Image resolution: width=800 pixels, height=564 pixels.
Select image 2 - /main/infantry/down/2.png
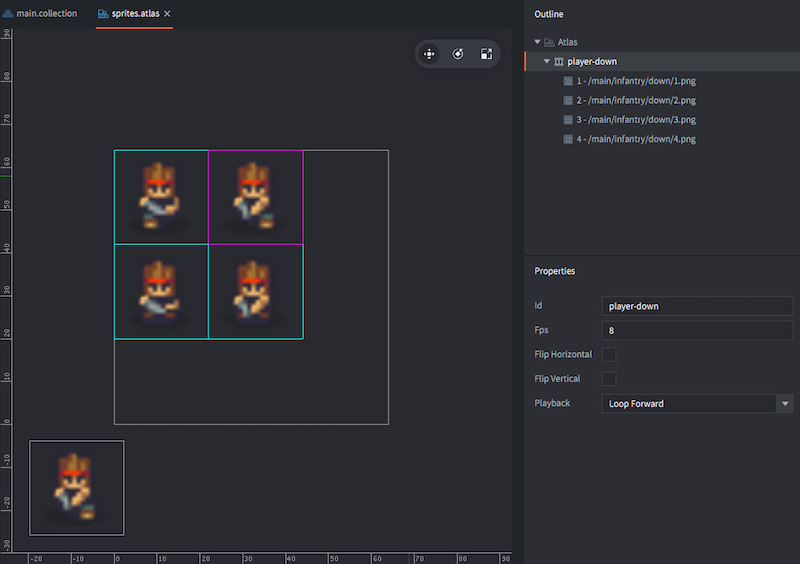(636, 100)
